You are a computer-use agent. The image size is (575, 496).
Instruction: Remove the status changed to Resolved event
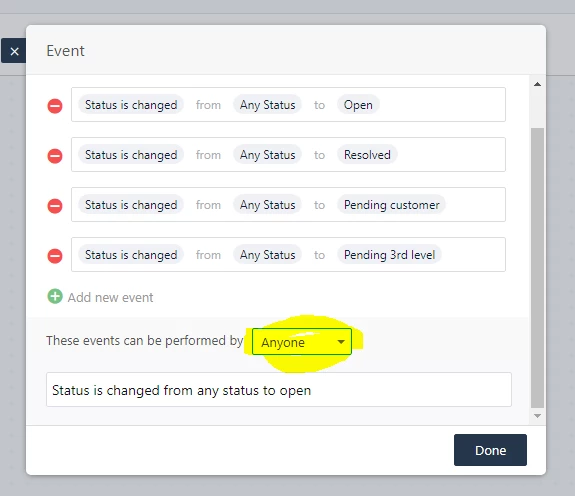55,156
